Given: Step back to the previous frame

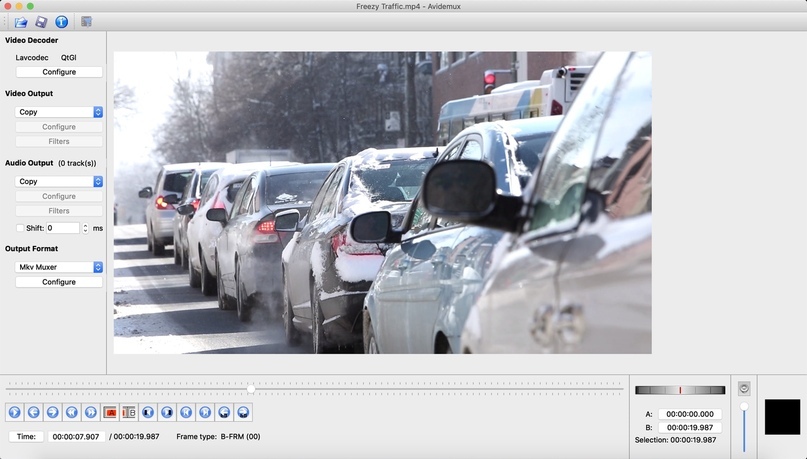Looking at the screenshot, I should point(33,412).
